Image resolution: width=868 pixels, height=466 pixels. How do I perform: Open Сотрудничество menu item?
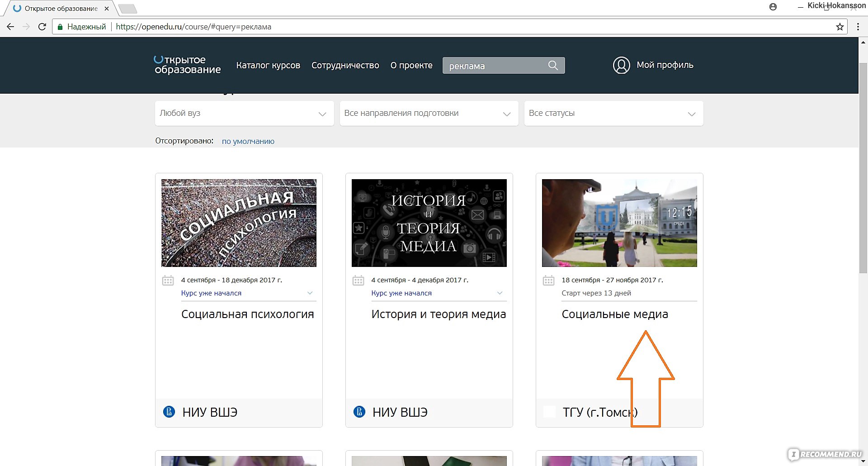pyautogui.click(x=345, y=65)
